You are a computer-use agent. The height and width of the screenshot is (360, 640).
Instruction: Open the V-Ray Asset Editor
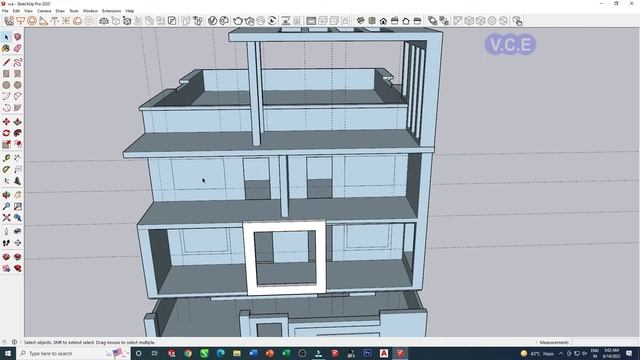(x=213, y=21)
